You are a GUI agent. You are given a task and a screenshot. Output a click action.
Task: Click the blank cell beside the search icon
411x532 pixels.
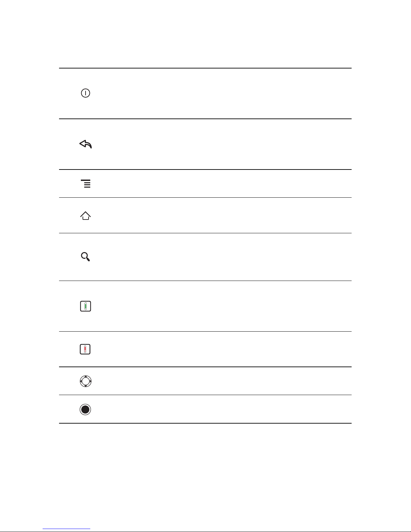(232, 257)
